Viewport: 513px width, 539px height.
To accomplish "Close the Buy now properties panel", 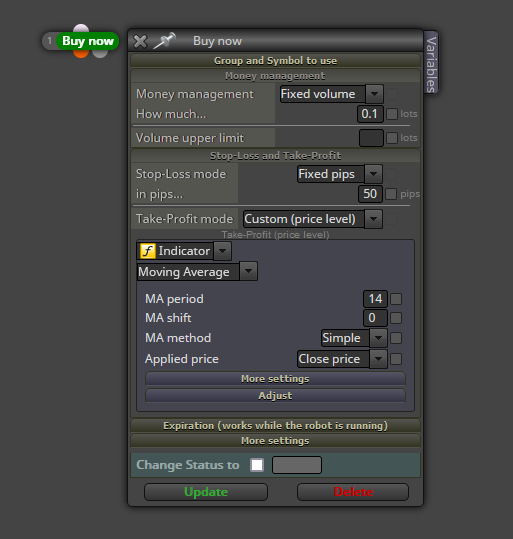I will (140, 42).
